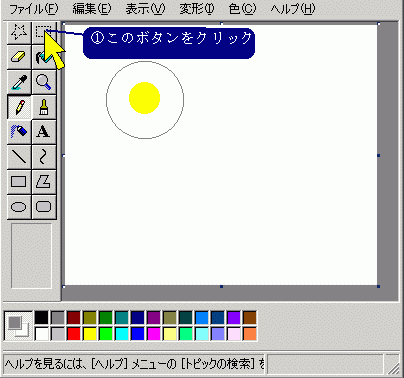Select the straight Line tool

[19, 157]
